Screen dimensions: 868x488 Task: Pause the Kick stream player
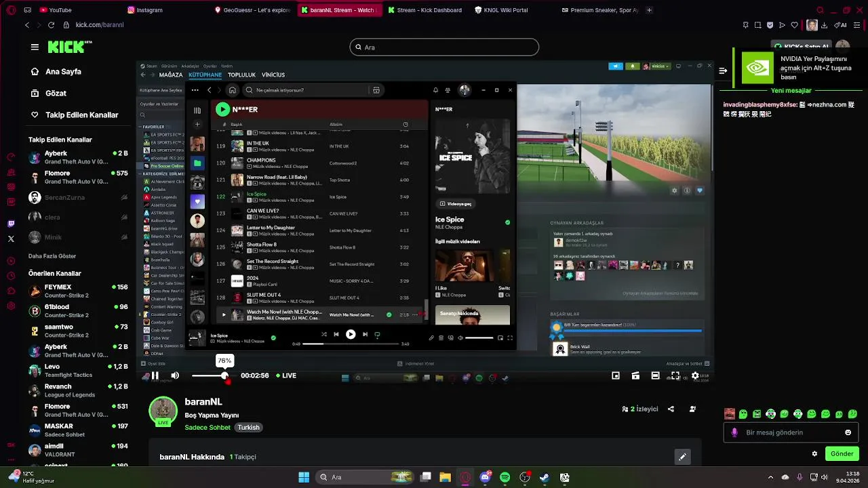point(155,375)
